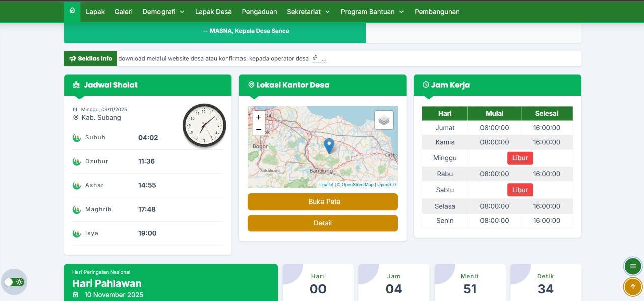The width and height of the screenshot is (644, 301).
Task: Click the chain link icon in Sekilas Info
Action: pos(315,58)
